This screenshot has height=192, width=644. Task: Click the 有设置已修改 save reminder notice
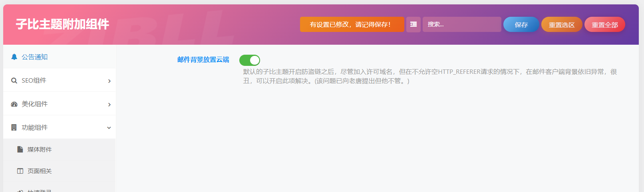[x=352, y=24]
